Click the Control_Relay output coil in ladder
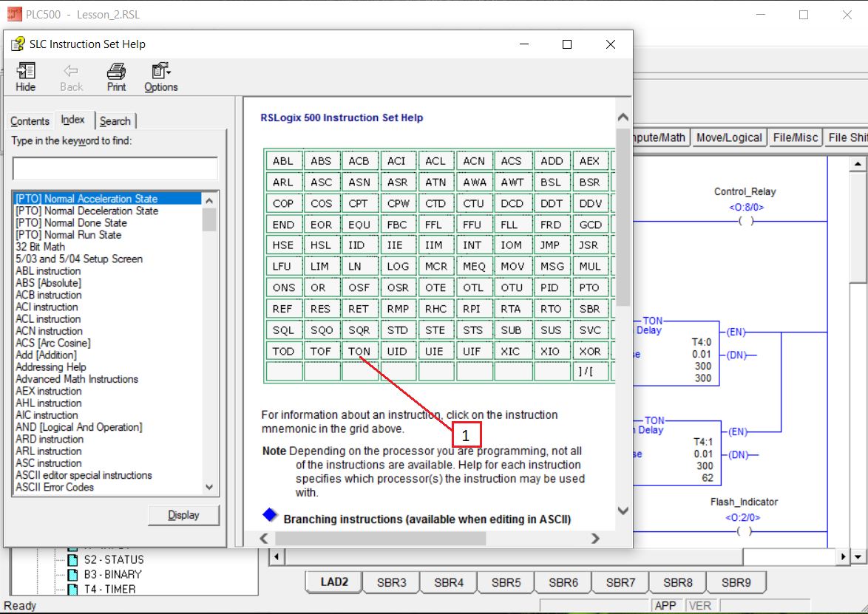 click(x=746, y=221)
